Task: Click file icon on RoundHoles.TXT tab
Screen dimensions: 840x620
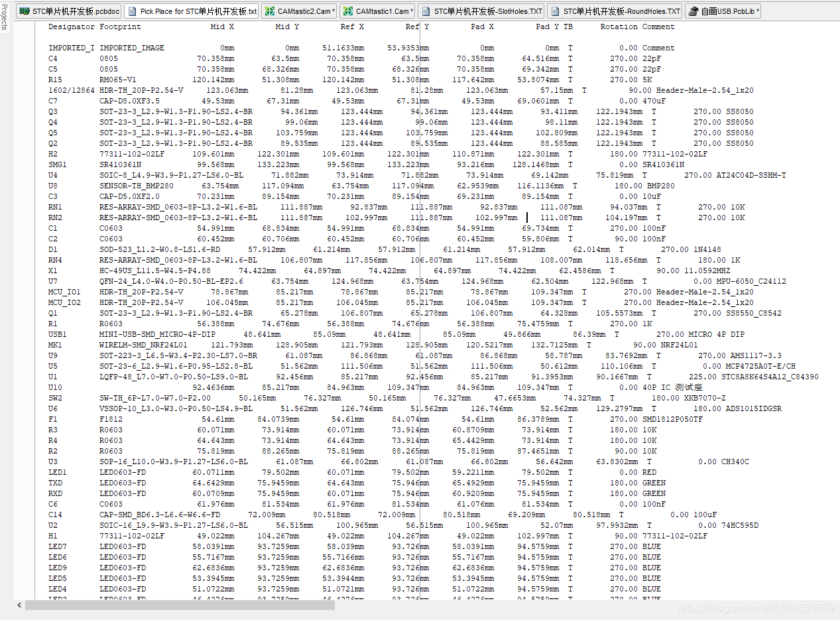Action: pos(555,11)
